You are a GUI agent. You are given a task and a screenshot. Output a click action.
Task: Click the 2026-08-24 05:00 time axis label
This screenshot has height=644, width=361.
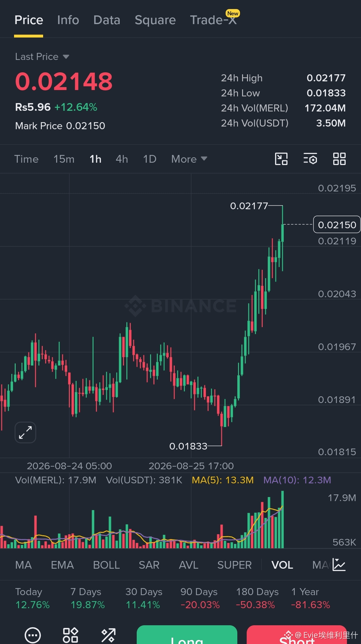[x=69, y=466]
